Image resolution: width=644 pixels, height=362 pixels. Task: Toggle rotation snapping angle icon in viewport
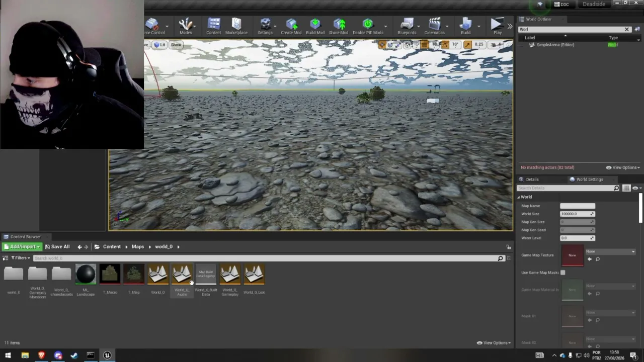(x=445, y=45)
